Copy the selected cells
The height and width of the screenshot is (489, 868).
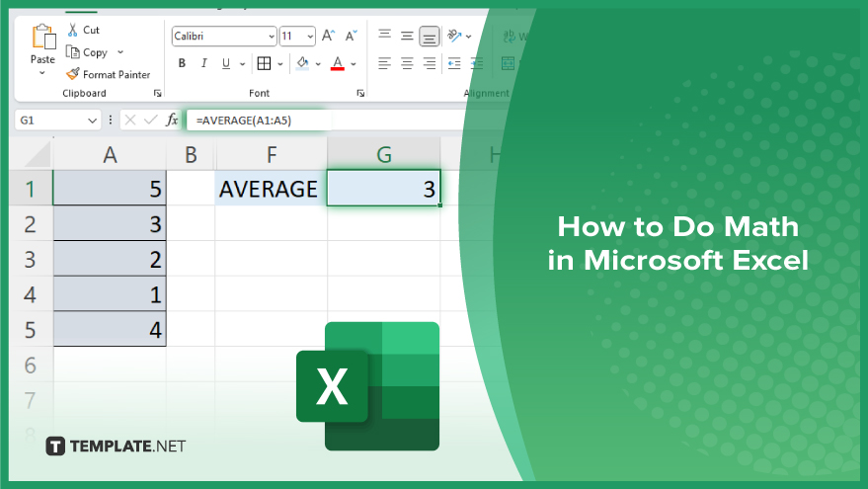pyautogui.click(x=87, y=52)
